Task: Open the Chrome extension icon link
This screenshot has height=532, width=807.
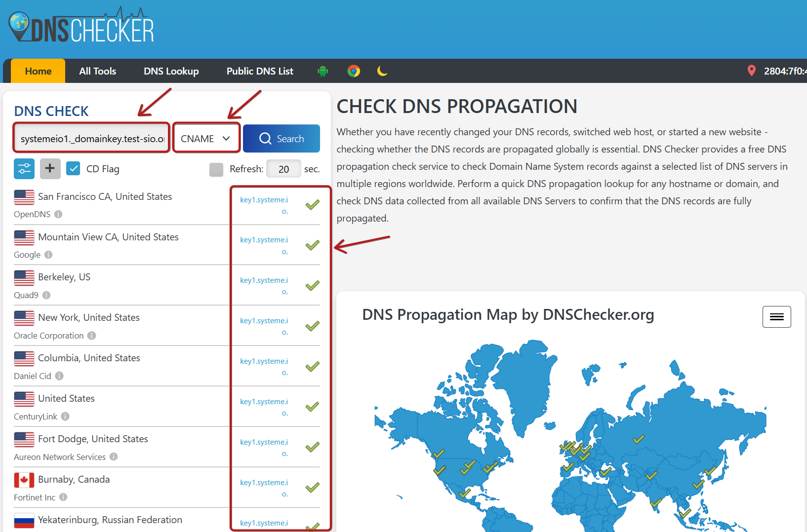Action: tap(354, 71)
